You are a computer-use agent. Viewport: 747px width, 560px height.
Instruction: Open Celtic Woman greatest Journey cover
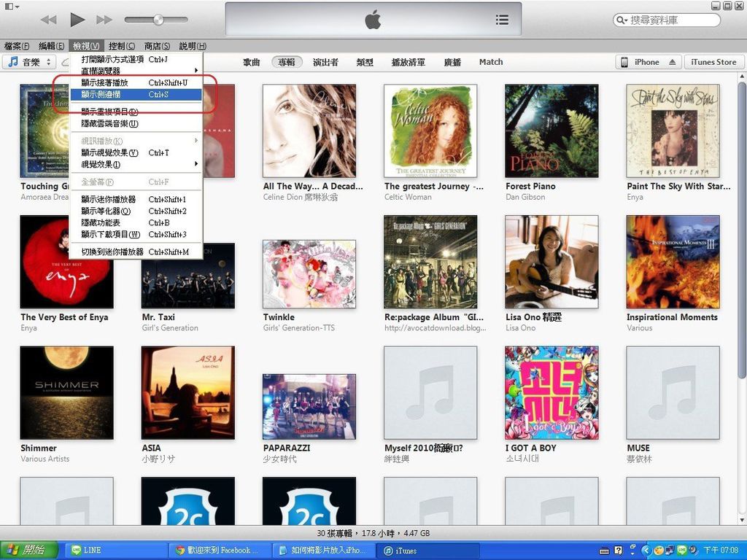click(x=430, y=131)
